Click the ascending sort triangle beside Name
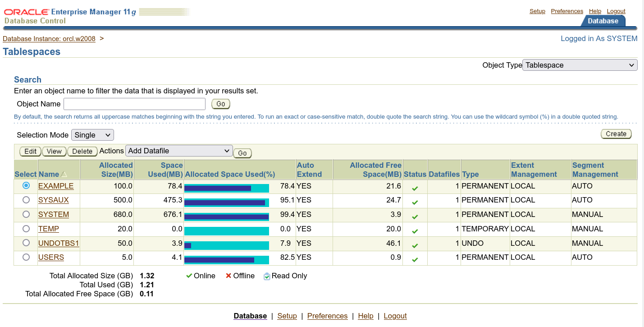The image size is (644, 327). coord(64,174)
